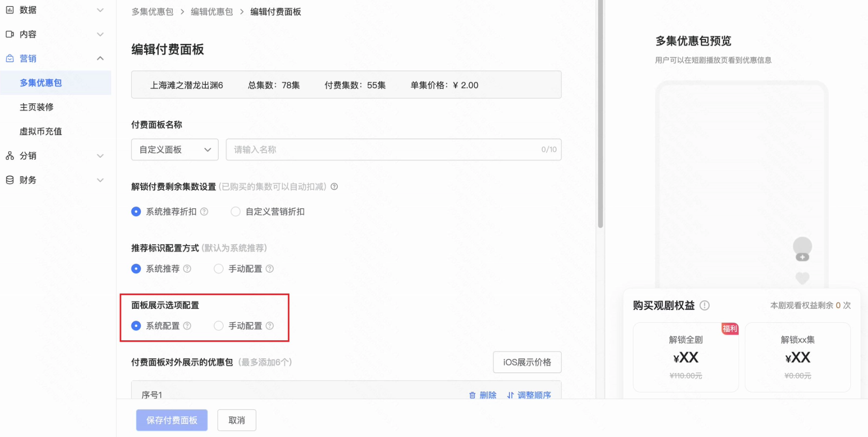This screenshot has height=437, width=868.
Task: Collapse the 营销 sidebar section chevron
Action: pyautogui.click(x=100, y=59)
